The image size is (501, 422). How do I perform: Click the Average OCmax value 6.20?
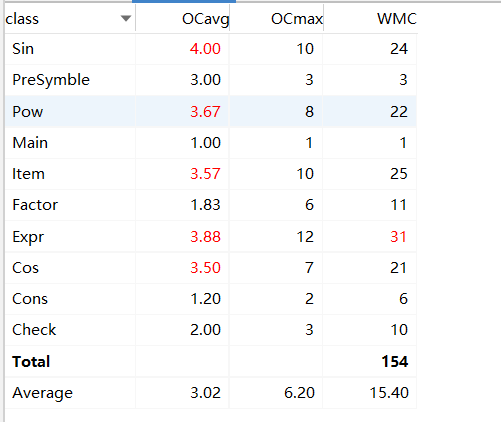click(x=299, y=393)
